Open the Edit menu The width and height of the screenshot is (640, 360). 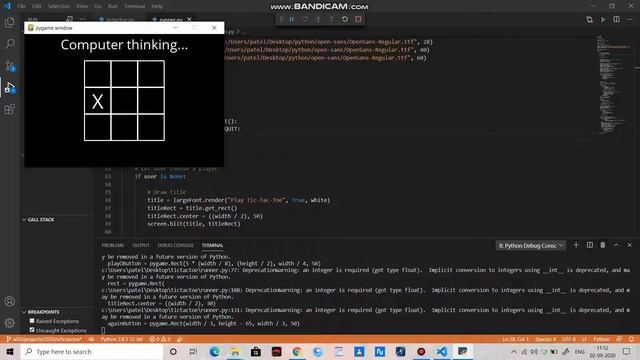[37, 6]
